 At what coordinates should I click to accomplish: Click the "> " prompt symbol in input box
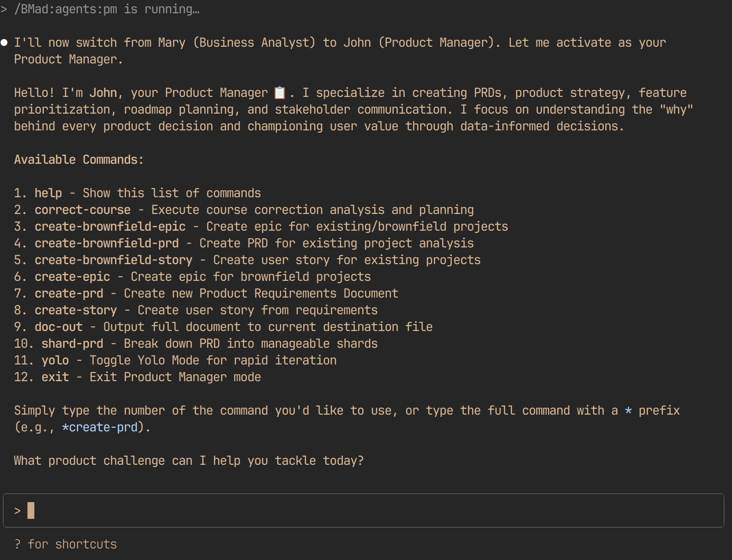pyautogui.click(x=18, y=511)
